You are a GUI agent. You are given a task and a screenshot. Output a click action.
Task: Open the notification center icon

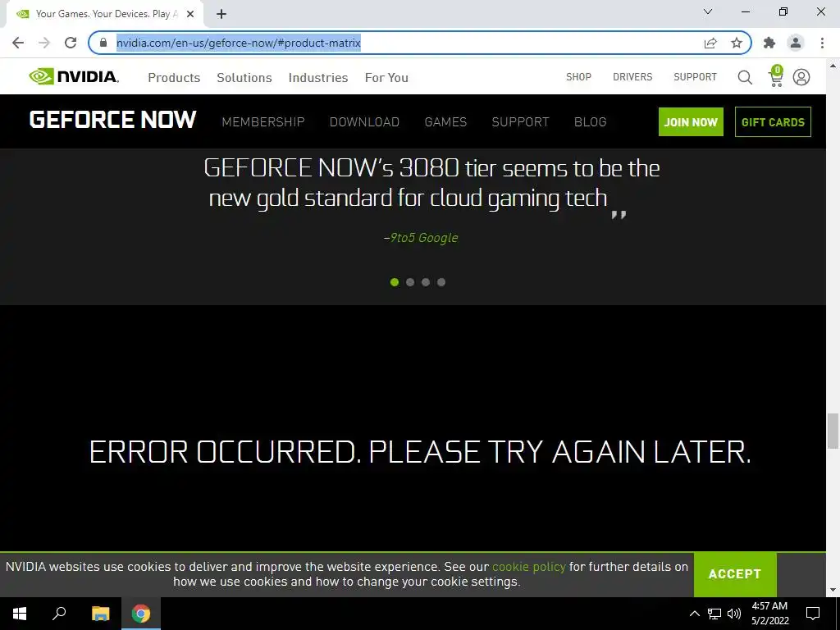(813, 614)
